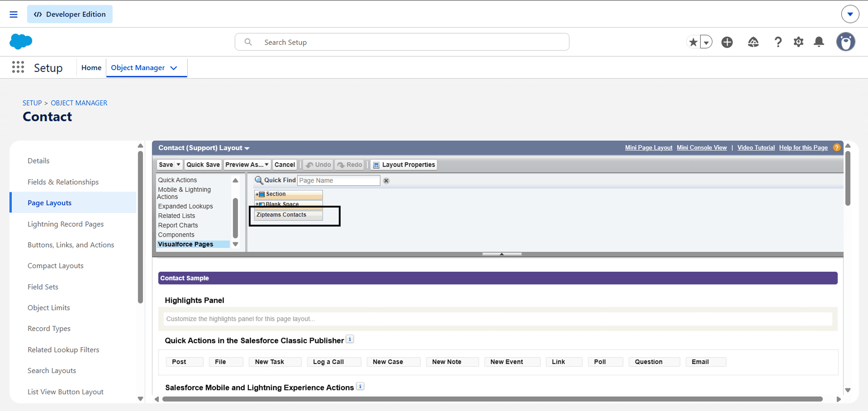Click the Quick Save button
Viewport: 868px width, 411px height.
tap(203, 164)
